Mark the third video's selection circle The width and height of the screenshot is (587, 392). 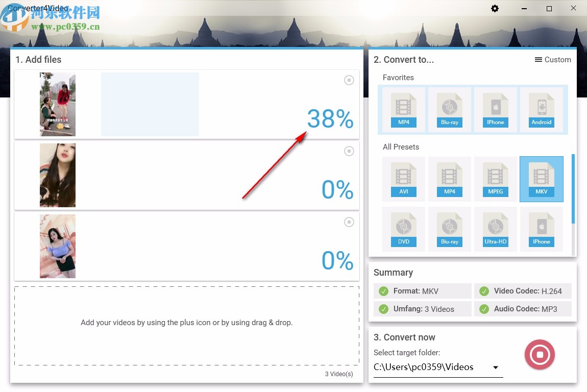point(349,222)
